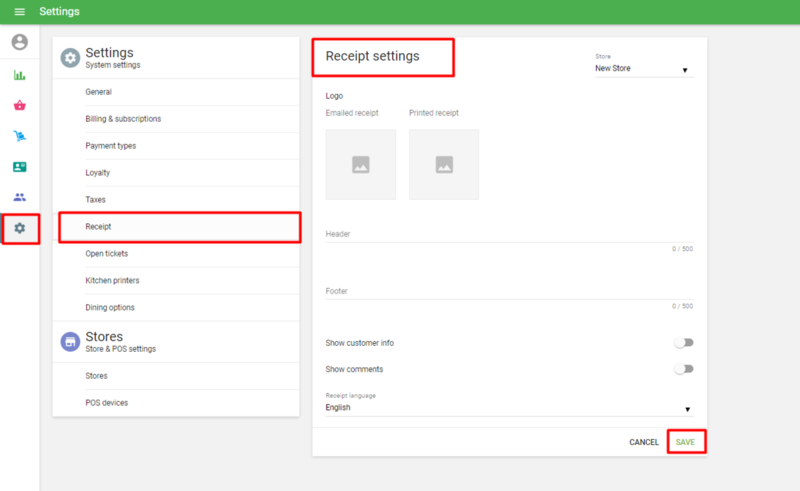Open the customers people icon
Image resolution: width=800 pixels, height=491 pixels.
(19, 197)
